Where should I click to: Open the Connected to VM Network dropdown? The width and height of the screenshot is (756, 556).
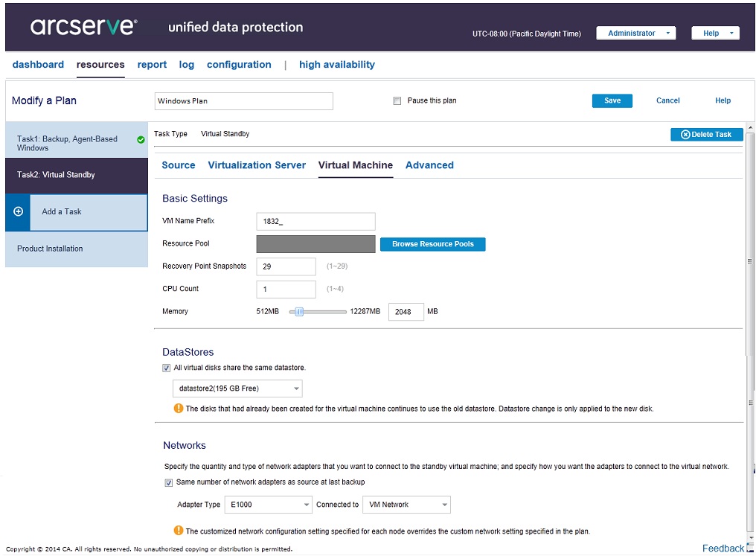(444, 505)
